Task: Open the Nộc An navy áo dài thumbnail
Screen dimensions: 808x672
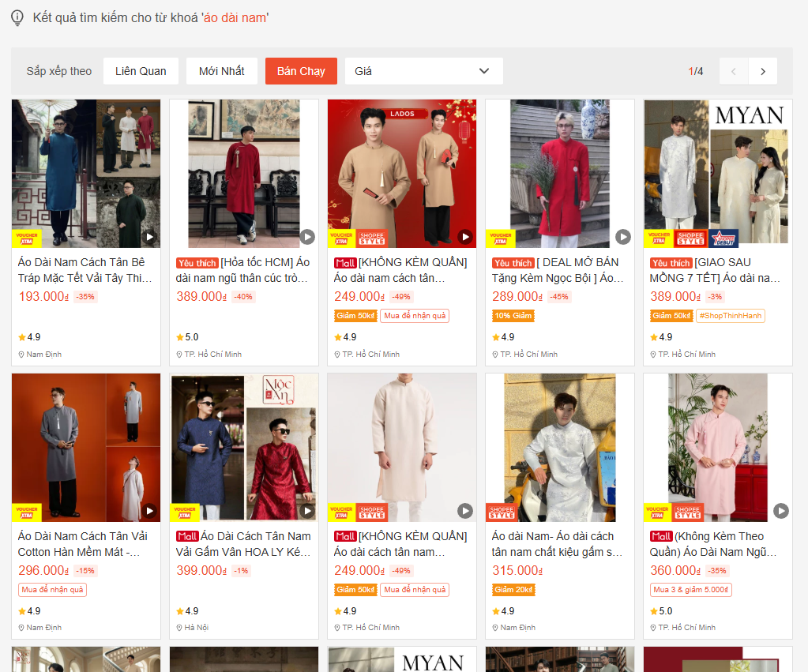Action: coord(244,448)
